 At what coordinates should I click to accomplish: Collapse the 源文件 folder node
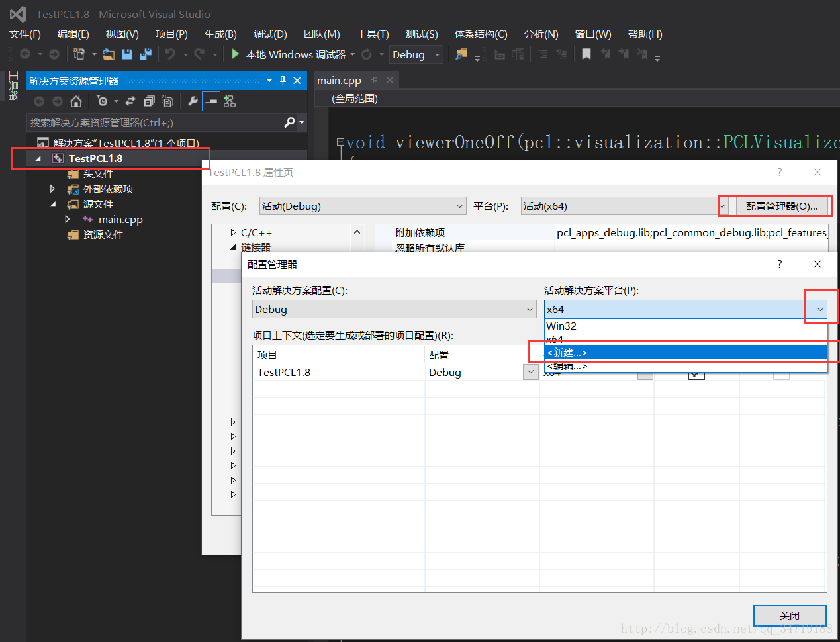53,204
